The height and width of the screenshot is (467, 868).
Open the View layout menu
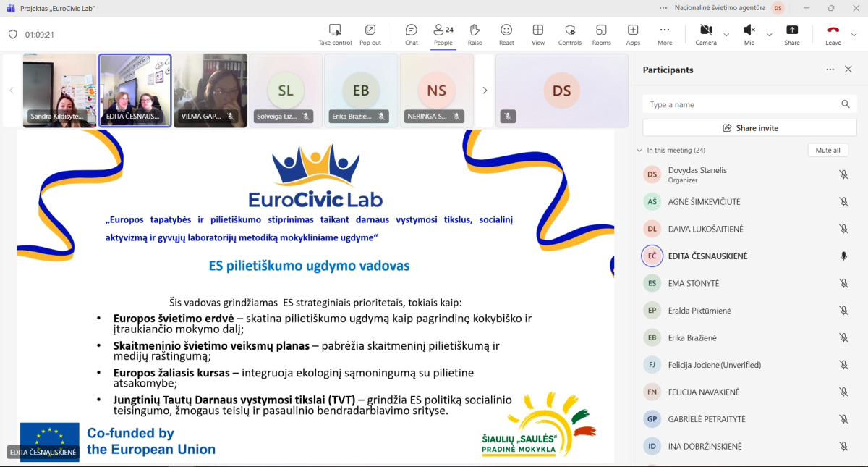pos(537,34)
